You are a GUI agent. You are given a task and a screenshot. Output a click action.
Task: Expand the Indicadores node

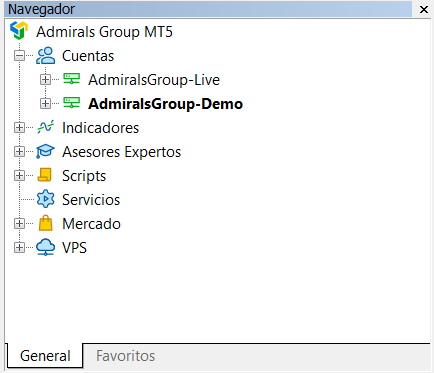pyautogui.click(x=19, y=128)
